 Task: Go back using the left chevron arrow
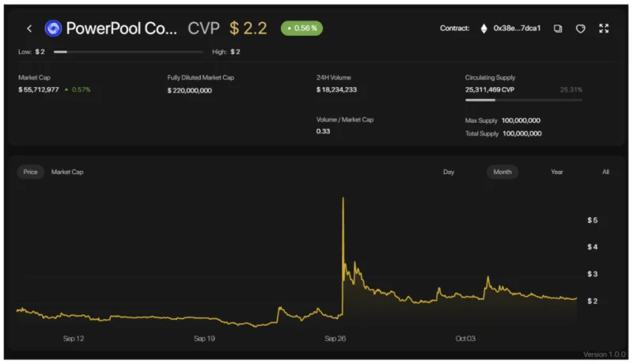[29, 28]
